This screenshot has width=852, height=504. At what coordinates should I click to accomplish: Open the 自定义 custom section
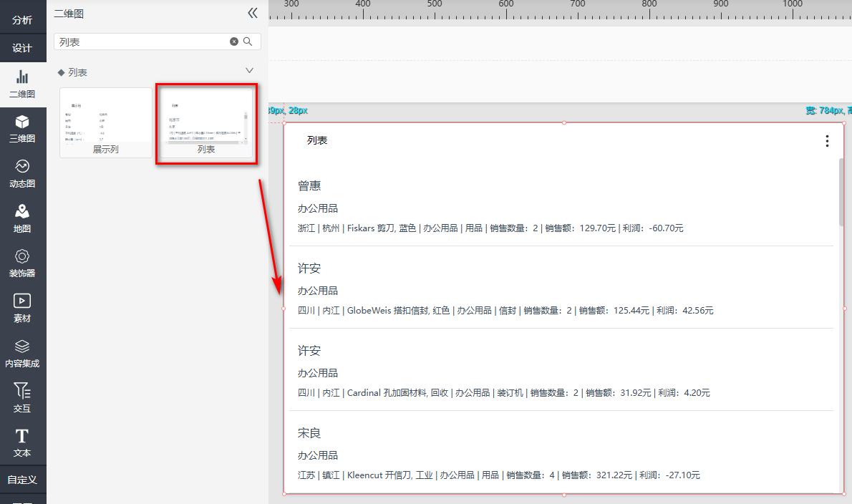[22, 480]
